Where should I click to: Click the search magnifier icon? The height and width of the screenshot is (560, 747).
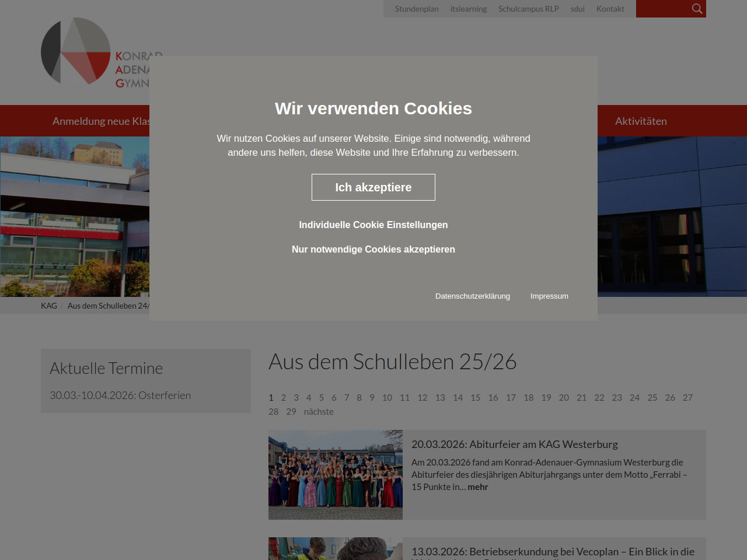(697, 9)
